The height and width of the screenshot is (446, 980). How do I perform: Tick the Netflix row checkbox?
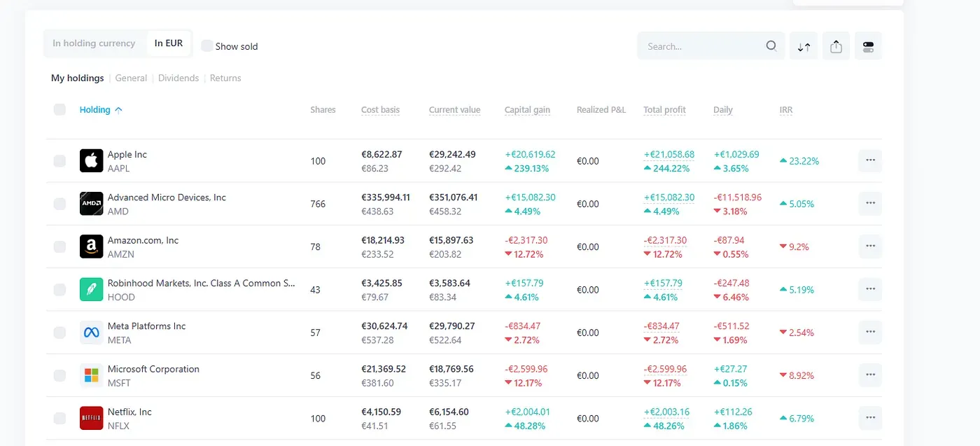(59, 419)
